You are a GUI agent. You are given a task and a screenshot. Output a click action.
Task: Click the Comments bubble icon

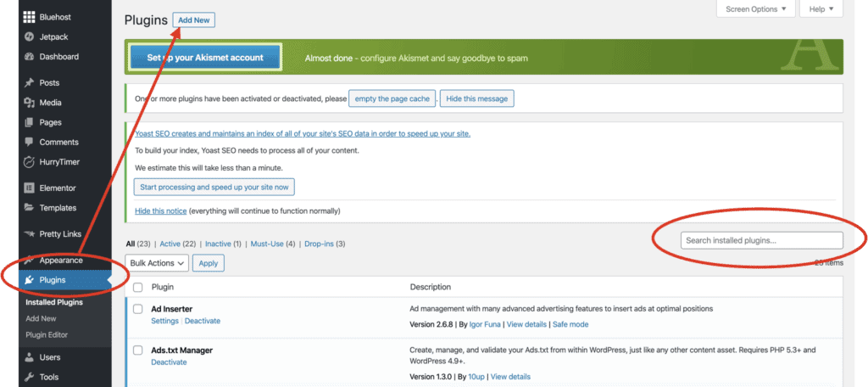coord(30,142)
